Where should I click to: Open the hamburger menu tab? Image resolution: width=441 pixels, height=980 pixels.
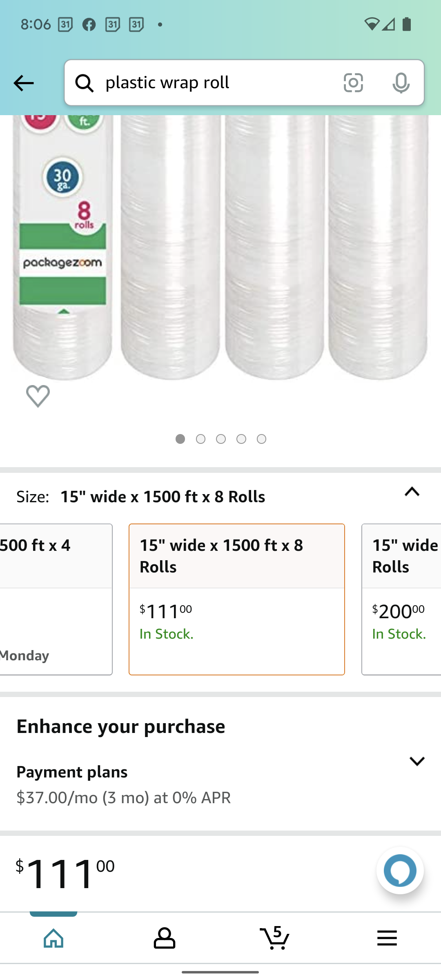point(387,938)
